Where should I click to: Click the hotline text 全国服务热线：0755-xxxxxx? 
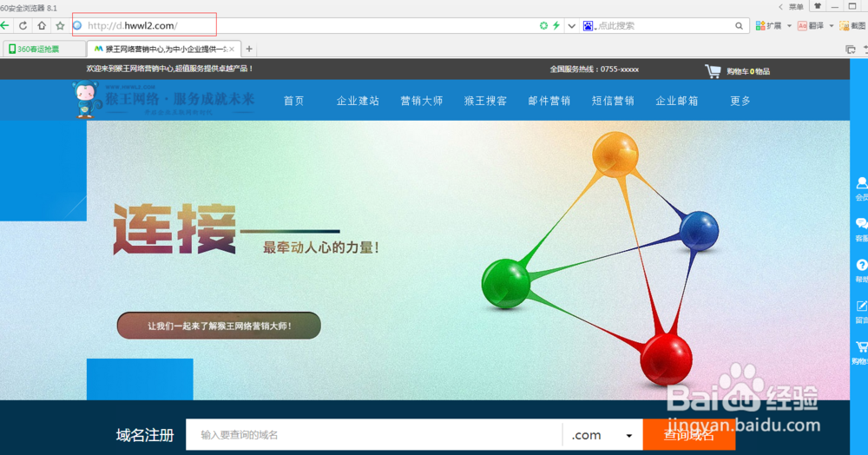click(594, 69)
